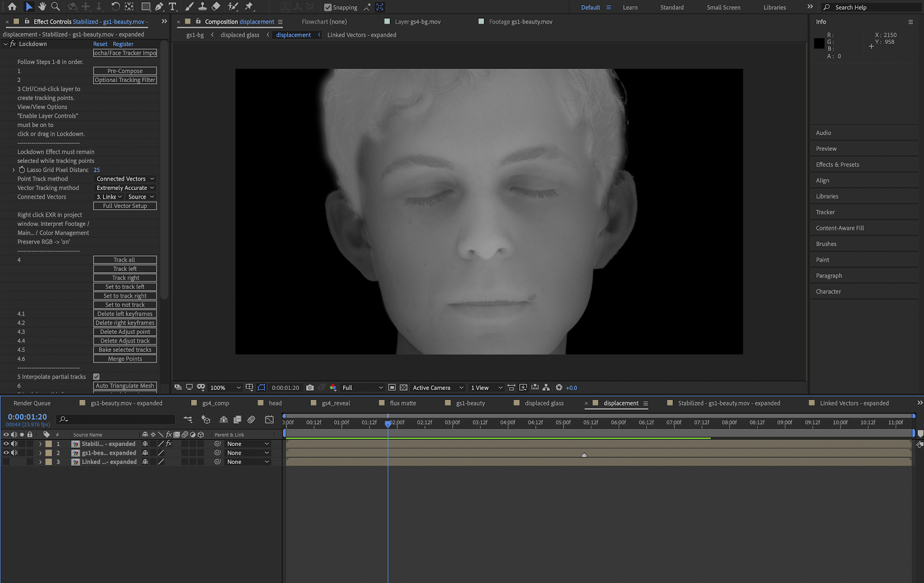Select the Clone Stamp tool
The width and height of the screenshot is (924, 583).
203,7
